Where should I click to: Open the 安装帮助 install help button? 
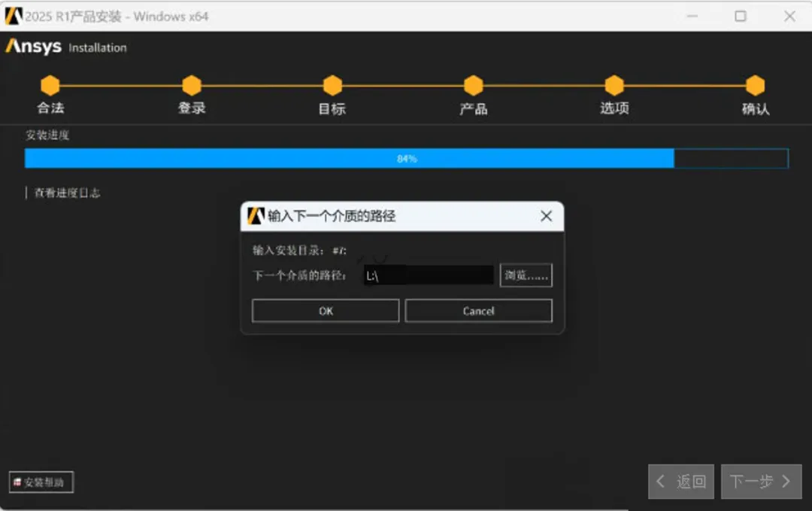pyautogui.click(x=41, y=482)
